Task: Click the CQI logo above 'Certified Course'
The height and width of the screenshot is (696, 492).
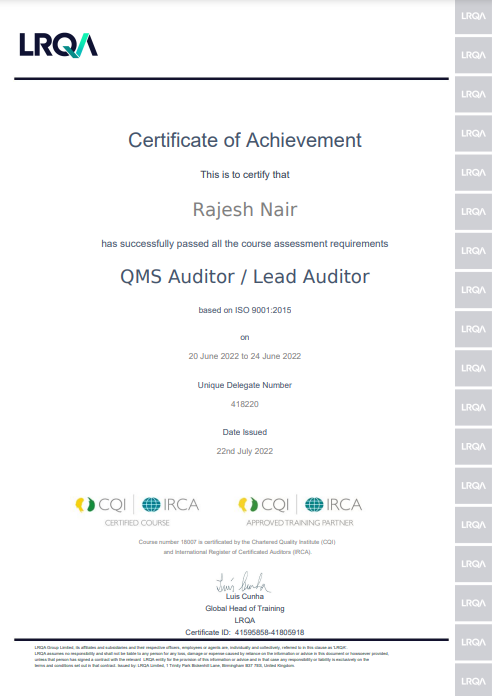Action: pos(101,505)
